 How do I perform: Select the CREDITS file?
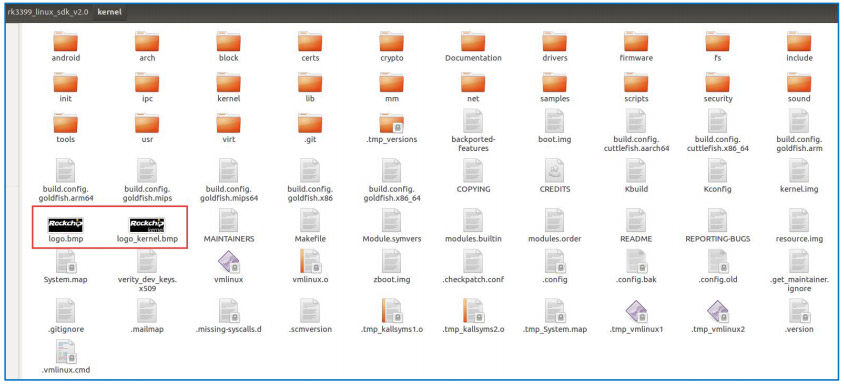[x=554, y=171]
